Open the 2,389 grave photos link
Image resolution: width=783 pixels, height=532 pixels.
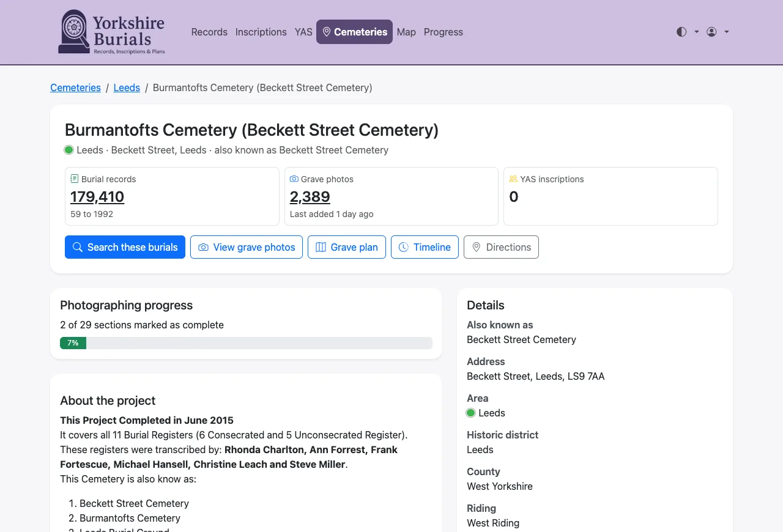coord(310,197)
